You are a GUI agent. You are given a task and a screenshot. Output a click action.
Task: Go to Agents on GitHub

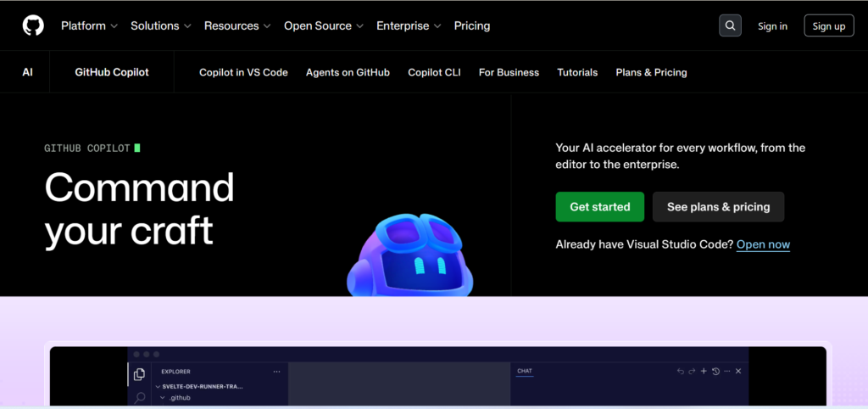348,72
